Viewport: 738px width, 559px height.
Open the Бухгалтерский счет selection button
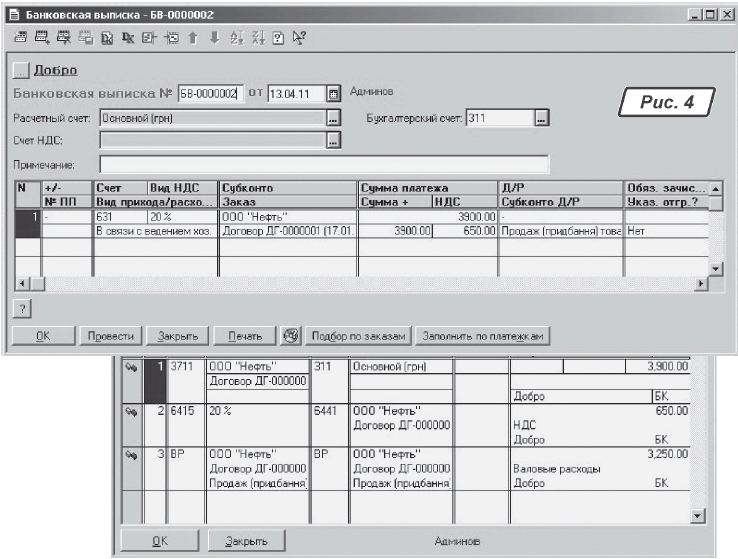coord(542,118)
